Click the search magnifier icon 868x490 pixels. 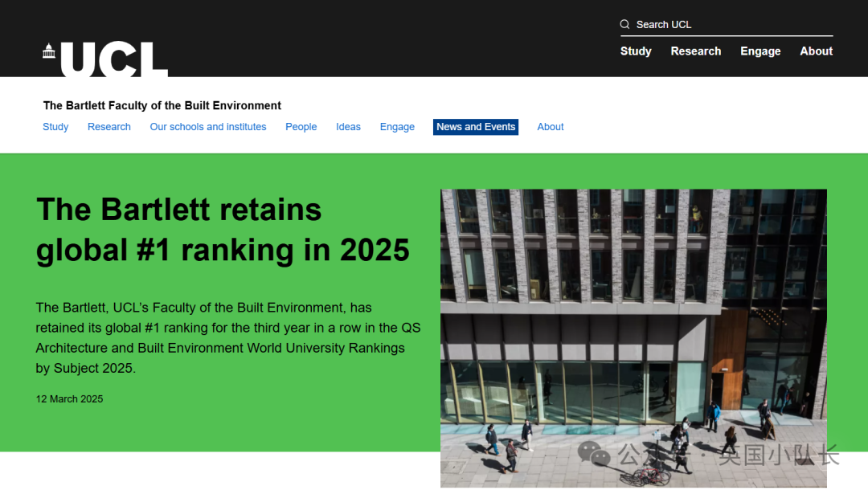coord(625,24)
